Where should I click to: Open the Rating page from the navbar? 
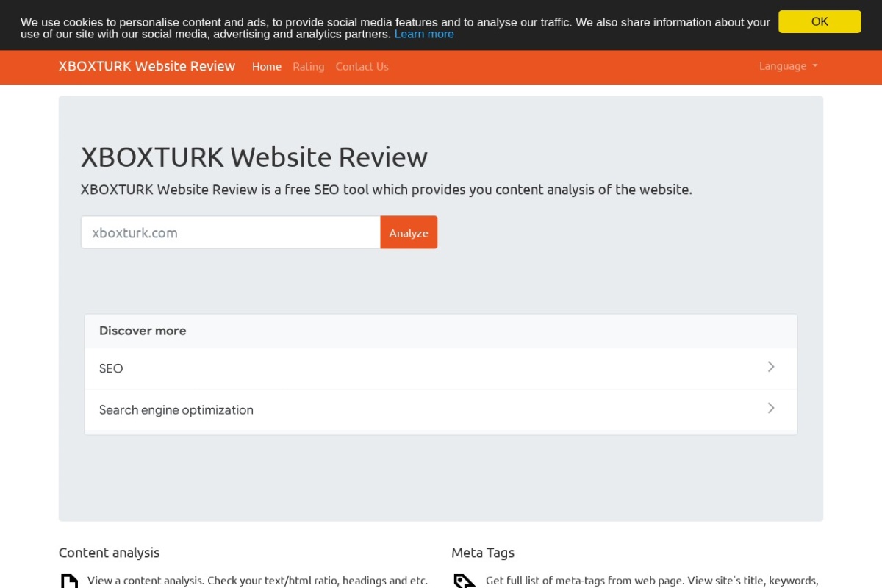coord(308,66)
